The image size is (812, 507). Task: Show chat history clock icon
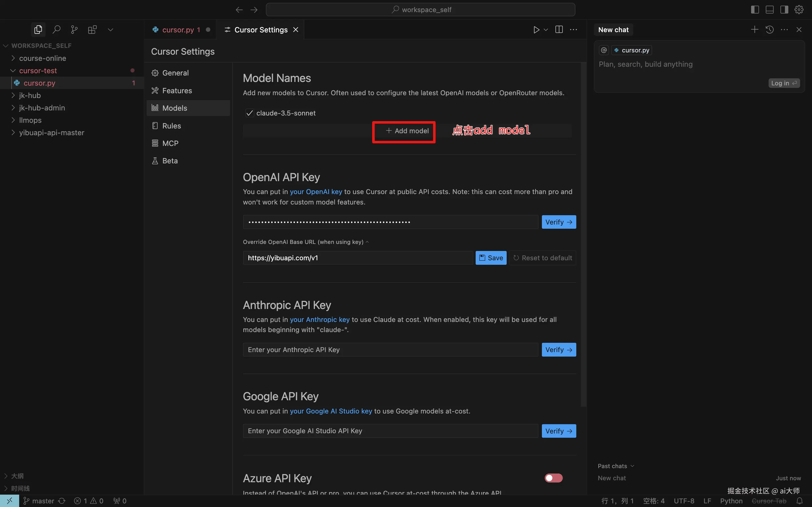(770, 30)
